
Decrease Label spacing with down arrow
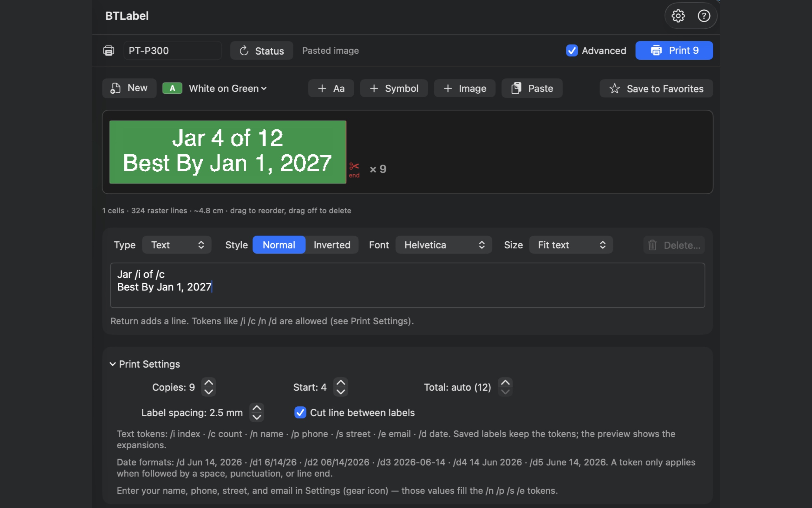pos(257,417)
